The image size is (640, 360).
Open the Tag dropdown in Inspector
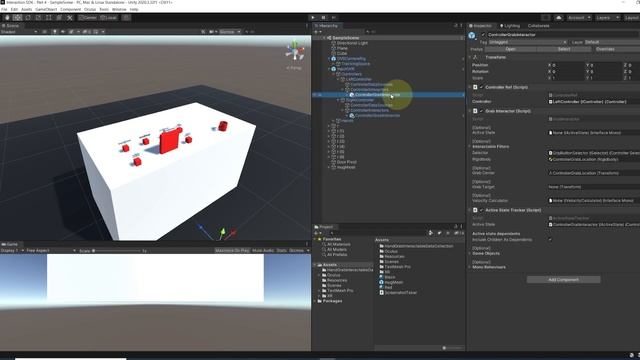pos(527,42)
